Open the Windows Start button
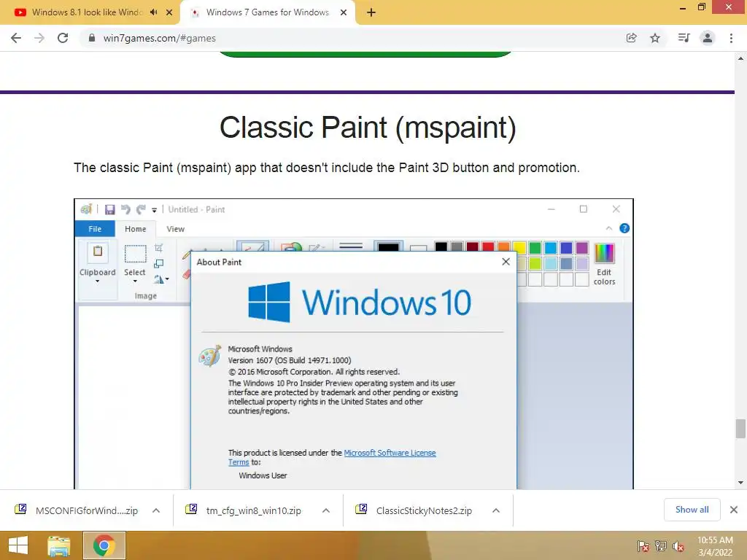This screenshot has height=560, width=747. point(18,545)
